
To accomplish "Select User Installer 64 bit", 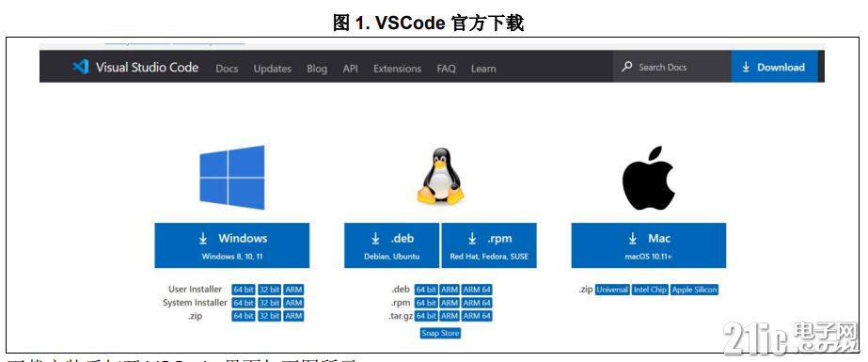I will pyautogui.click(x=244, y=290).
